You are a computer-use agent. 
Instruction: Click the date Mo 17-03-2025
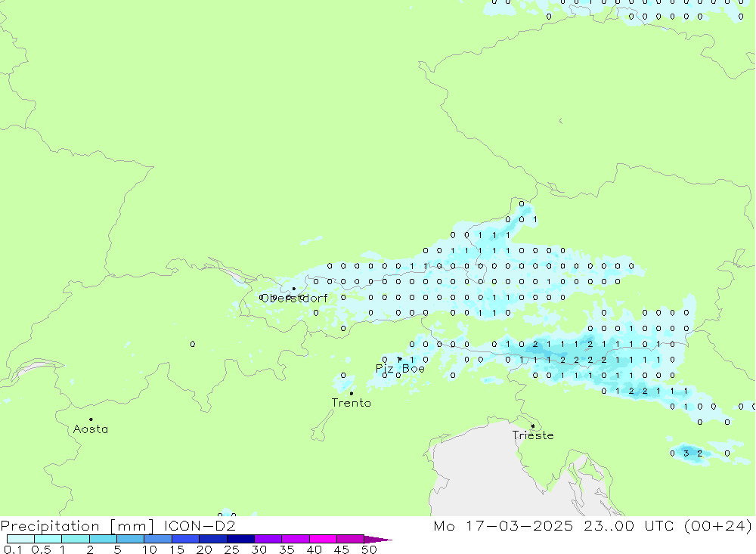coord(503,526)
